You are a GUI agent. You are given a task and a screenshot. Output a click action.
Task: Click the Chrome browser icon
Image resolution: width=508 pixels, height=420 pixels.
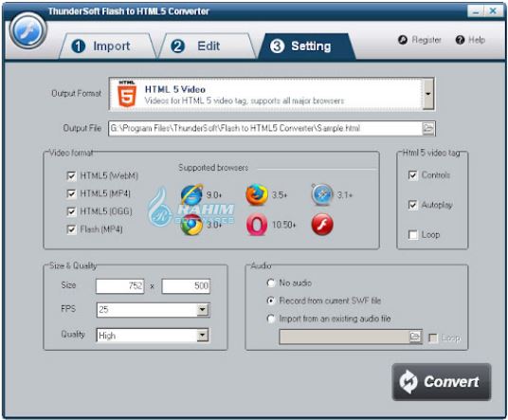[191, 225]
